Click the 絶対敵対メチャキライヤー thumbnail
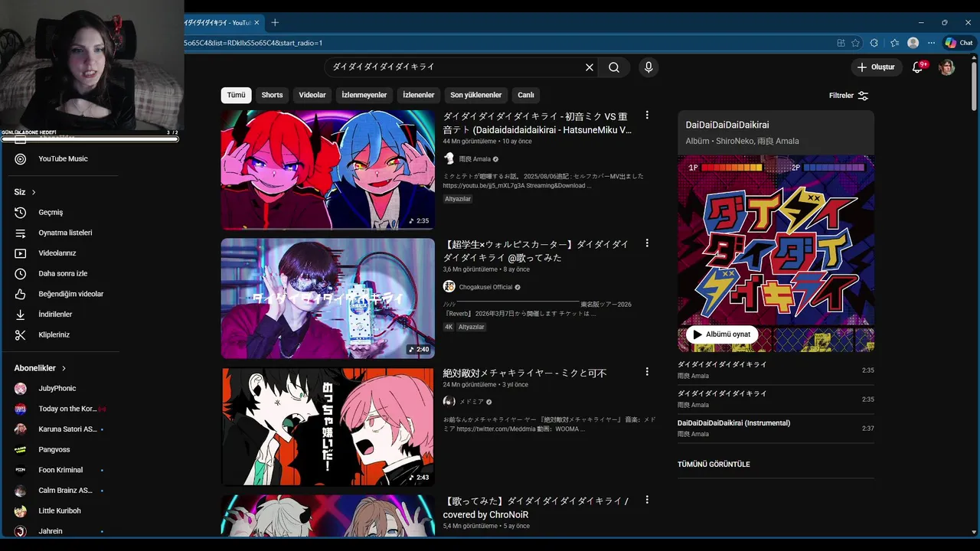 click(328, 426)
